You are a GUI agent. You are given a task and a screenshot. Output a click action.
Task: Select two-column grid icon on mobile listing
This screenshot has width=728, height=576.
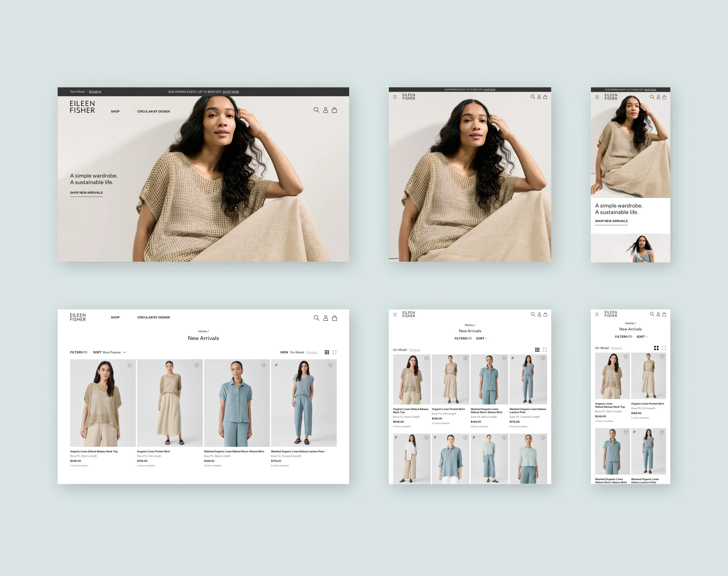point(656,348)
